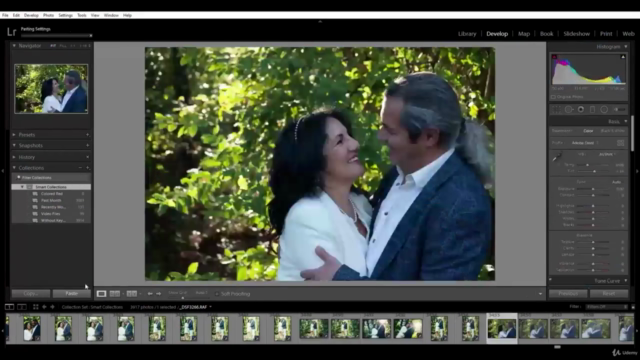Remove the collection with the minus icon

click(x=80, y=168)
